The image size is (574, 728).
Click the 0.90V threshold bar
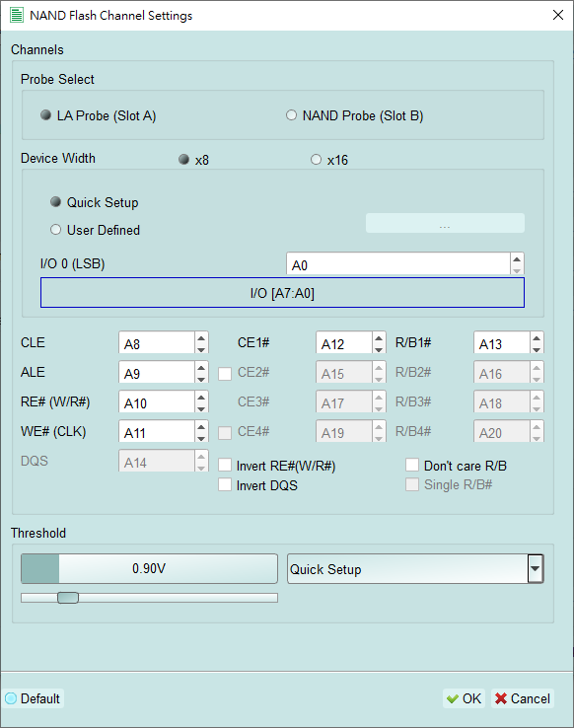click(x=149, y=568)
